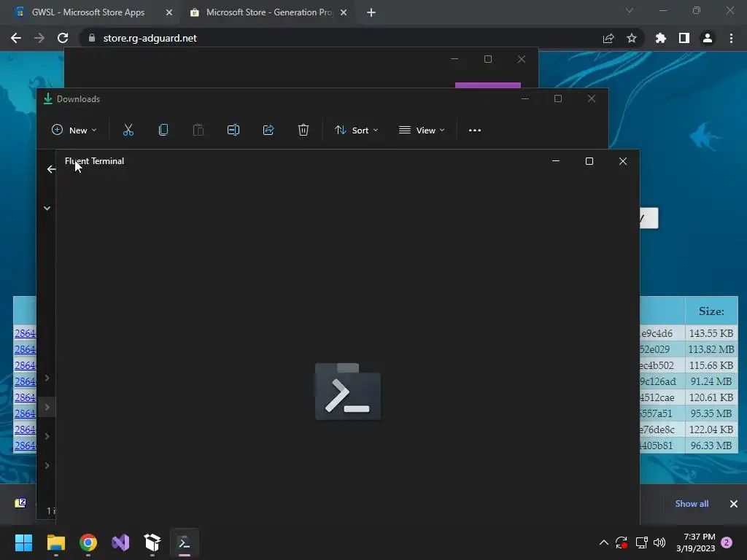747x560 pixels.
Task: Open Chrome three-dot menu
Action: tap(731, 38)
